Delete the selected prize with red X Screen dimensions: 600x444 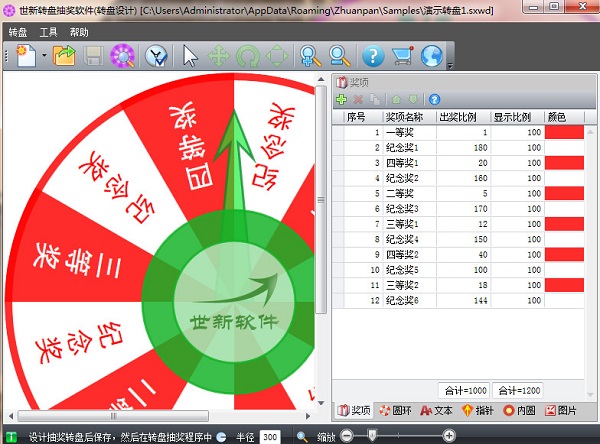358,100
